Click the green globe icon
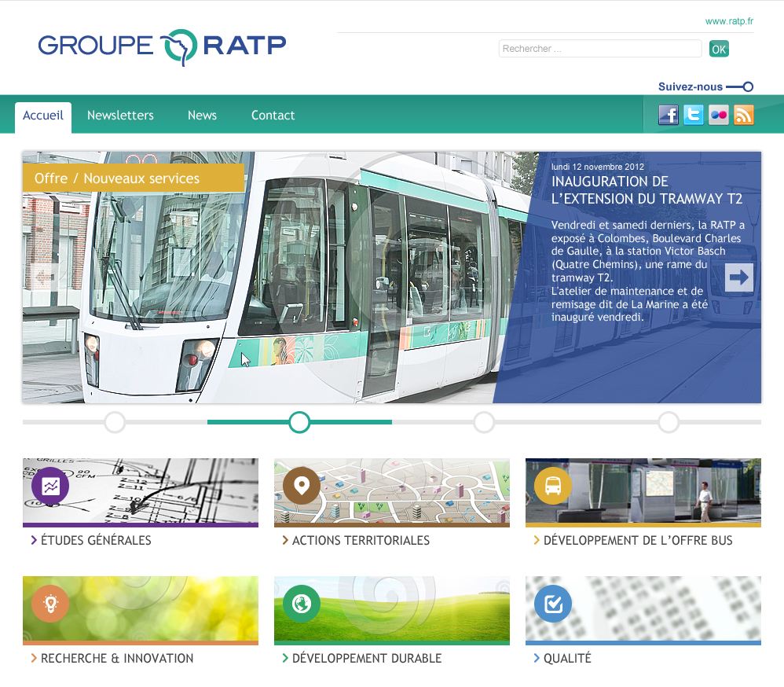This screenshot has height=687, width=784. [302, 604]
